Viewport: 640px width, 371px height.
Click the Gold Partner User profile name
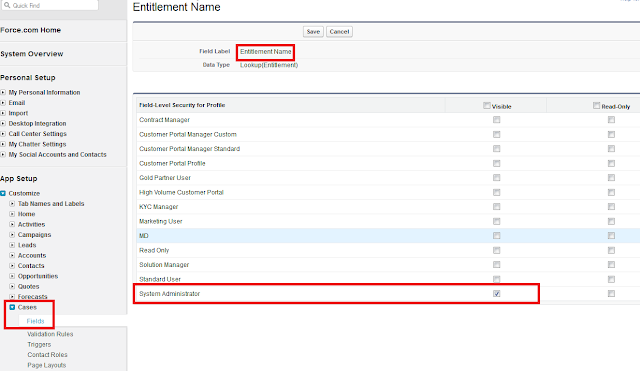pos(165,178)
